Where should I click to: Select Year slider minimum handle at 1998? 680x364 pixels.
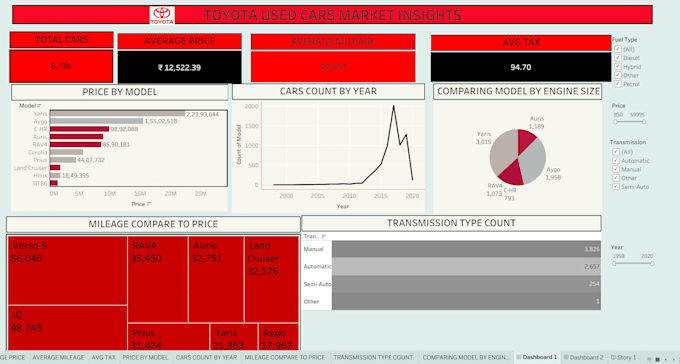coord(615,263)
